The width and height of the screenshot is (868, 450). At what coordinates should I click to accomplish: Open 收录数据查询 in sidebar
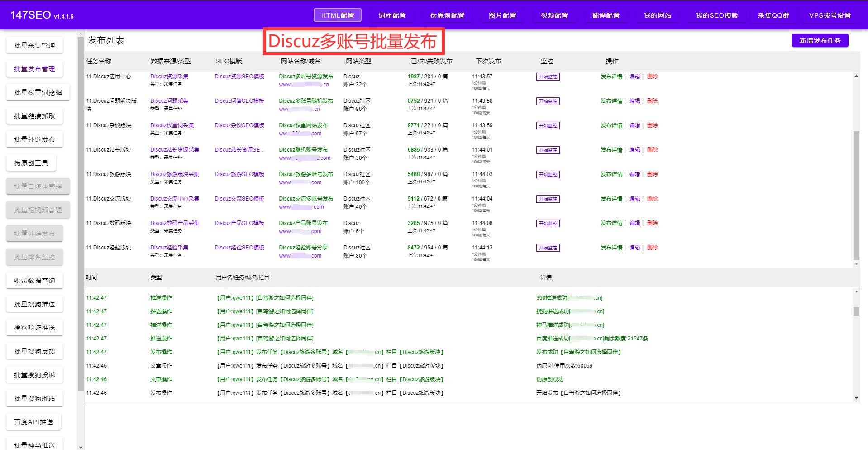pyautogui.click(x=34, y=281)
